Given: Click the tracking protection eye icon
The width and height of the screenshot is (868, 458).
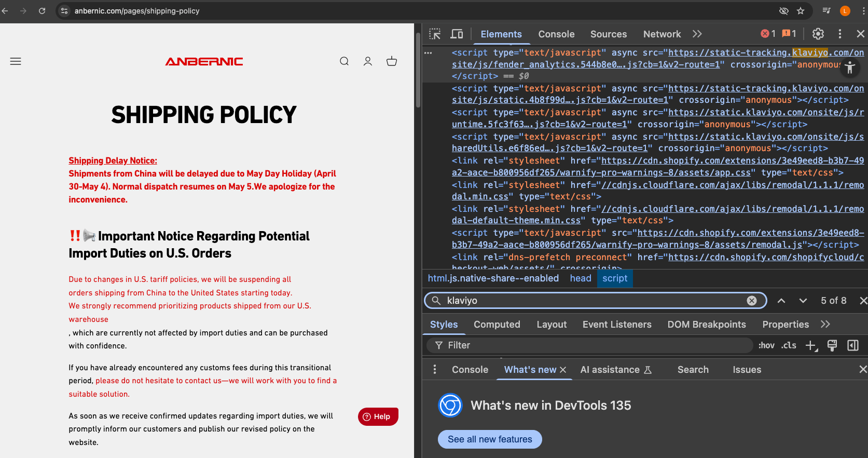Looking at the screenshot, I should click(784, 11).
